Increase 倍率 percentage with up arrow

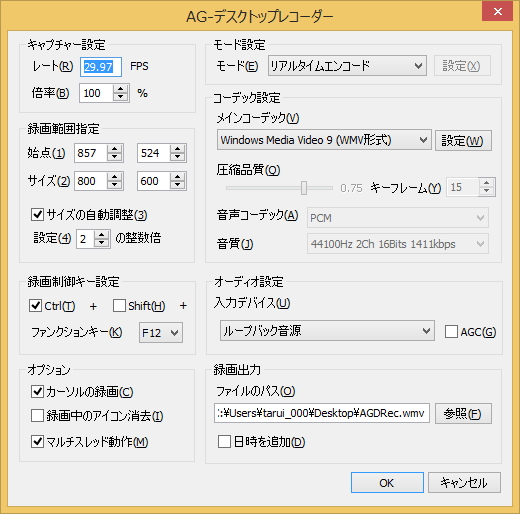point(120,89)
